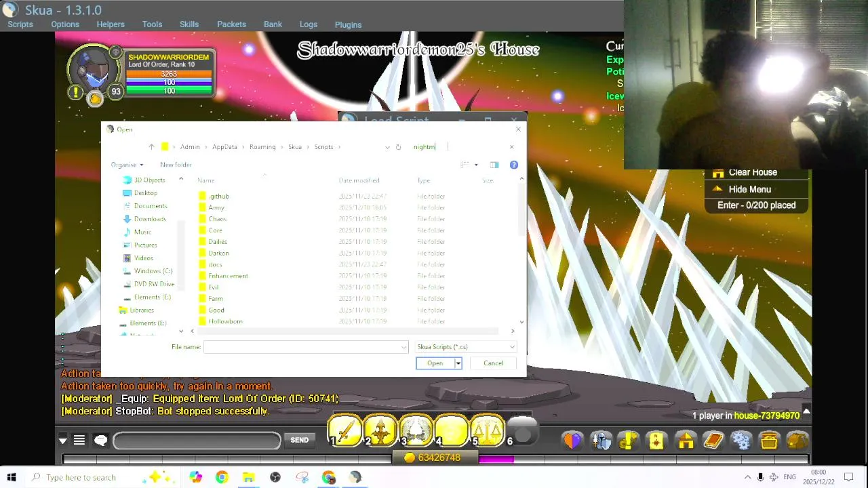Activate skill slot 3 icon
Image resolution: width=868 pixels, height=488 pixels.
(416, 431)
